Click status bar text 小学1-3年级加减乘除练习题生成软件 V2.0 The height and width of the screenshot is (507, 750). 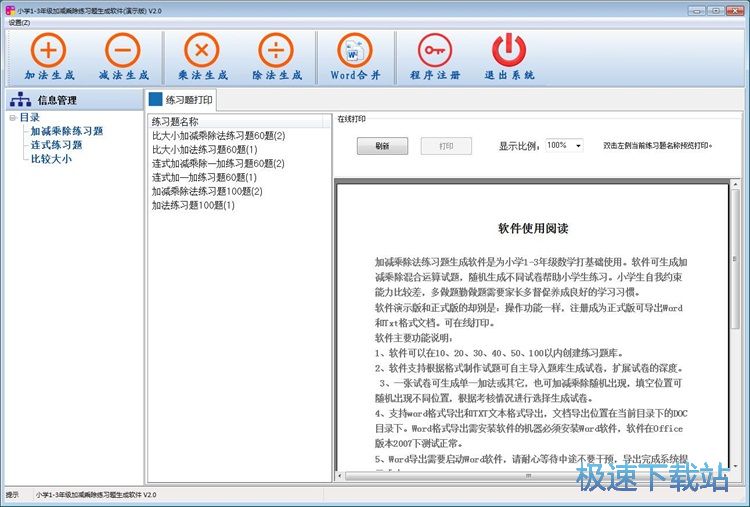(x=96, y=495)
